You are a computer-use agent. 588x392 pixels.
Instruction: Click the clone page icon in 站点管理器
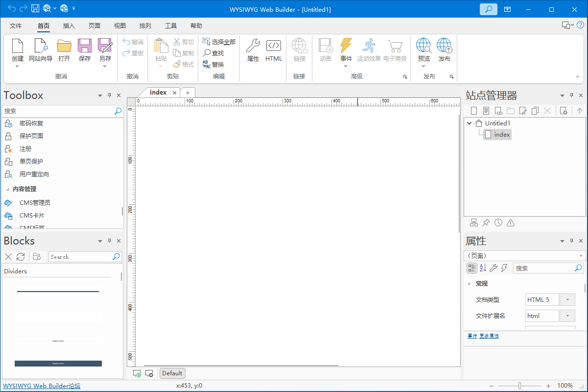coord(535,111)
